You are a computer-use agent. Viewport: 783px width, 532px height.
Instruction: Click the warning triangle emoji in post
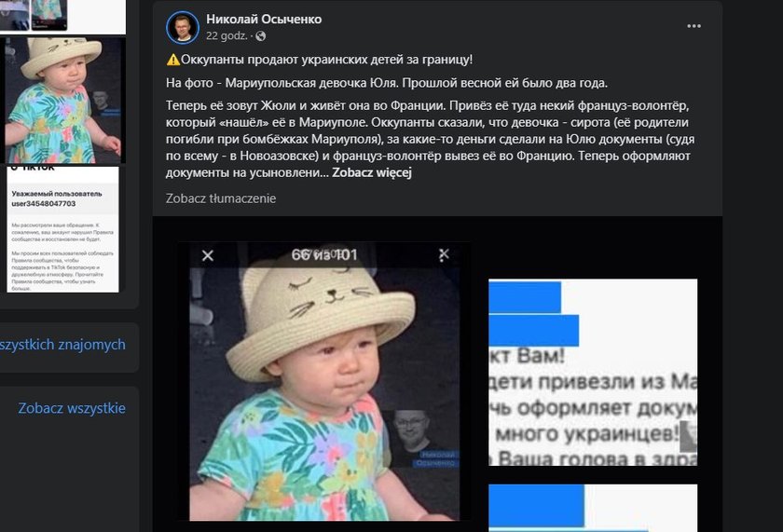[x=172, y=60]
